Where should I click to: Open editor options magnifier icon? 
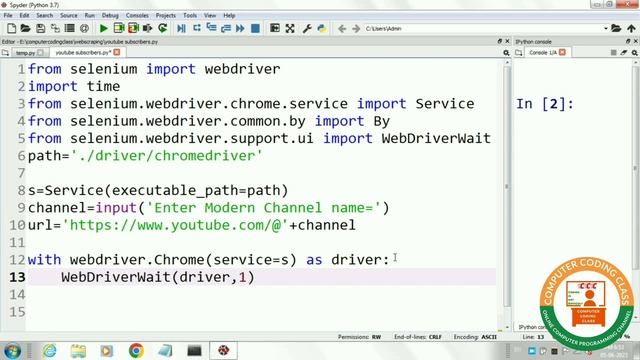pyautogui.click(x=506, y=53)
